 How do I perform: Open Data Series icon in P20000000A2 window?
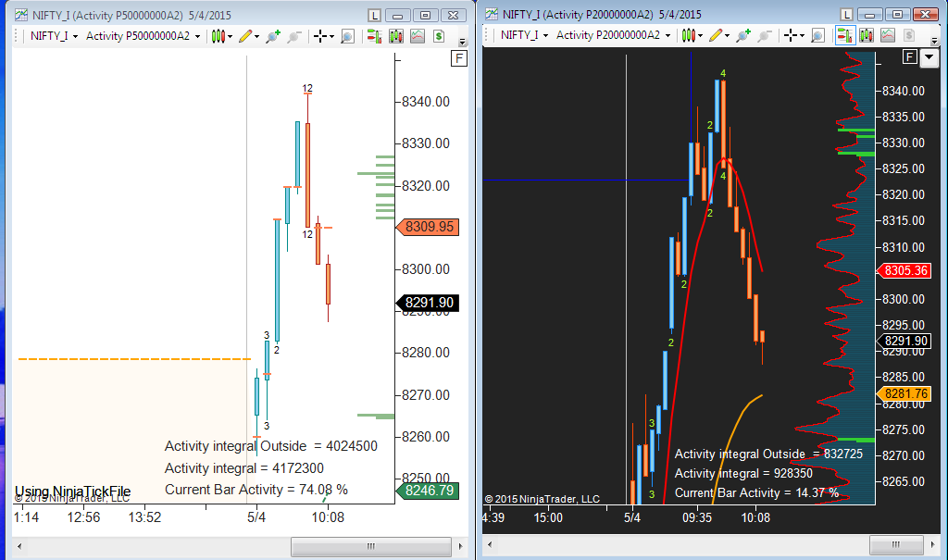pos(867,36)
